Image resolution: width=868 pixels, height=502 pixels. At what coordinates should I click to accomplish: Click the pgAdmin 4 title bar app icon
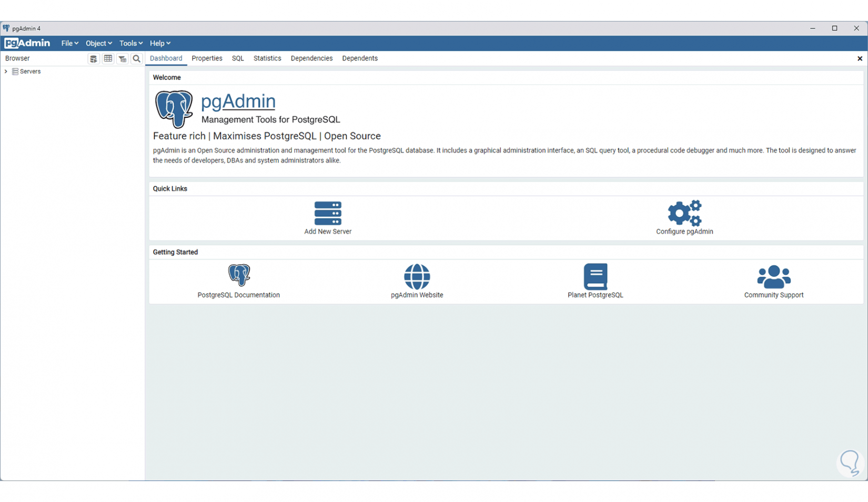pyautogui.click(x=6, y=28)
